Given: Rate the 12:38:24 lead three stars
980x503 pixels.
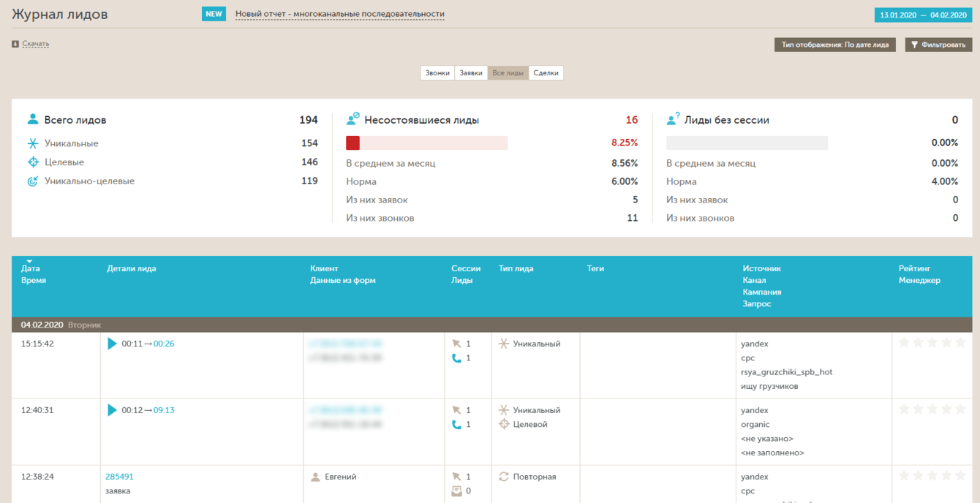Looking at the screenshot, I should pos(932,476).
